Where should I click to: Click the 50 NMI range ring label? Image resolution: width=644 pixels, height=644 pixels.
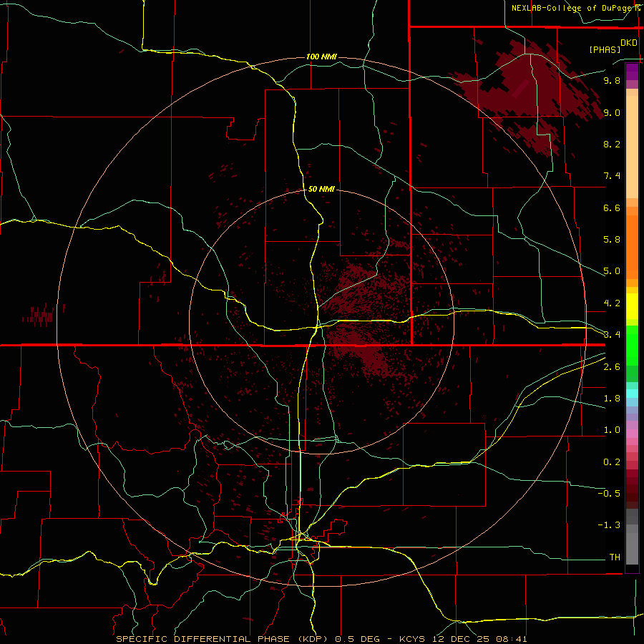point(321,189)
